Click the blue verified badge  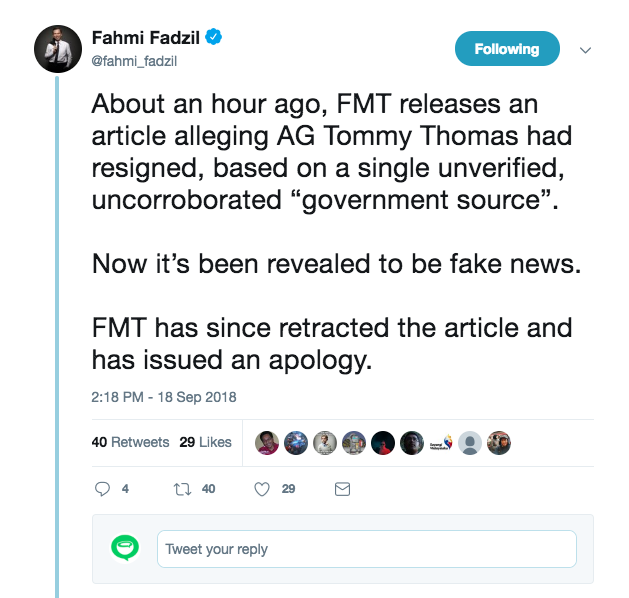pos(213,38)
